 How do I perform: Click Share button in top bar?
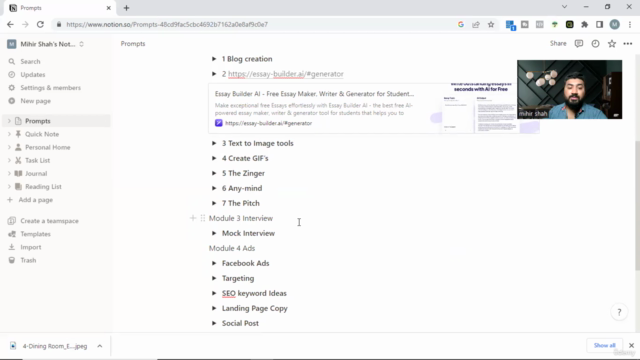558,43
